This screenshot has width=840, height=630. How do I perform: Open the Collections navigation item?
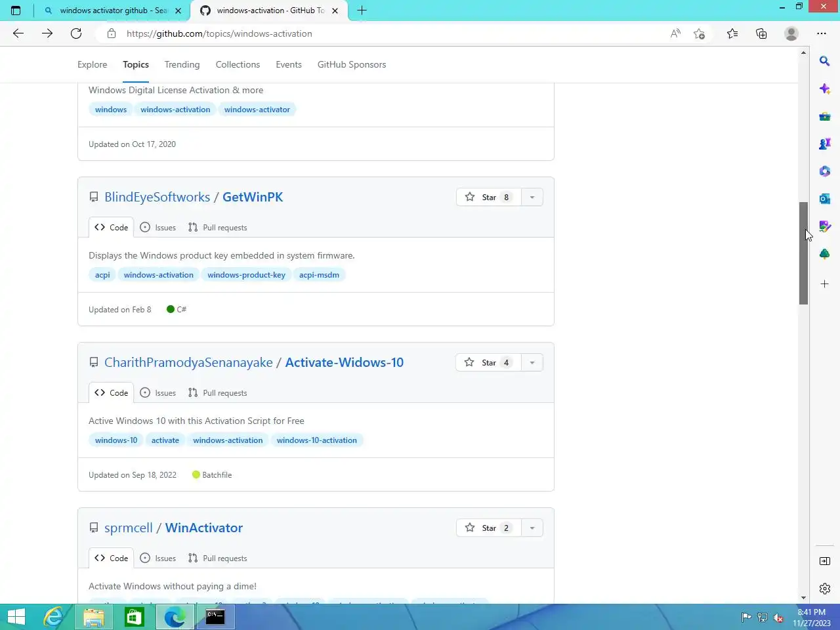coord(238,64)
